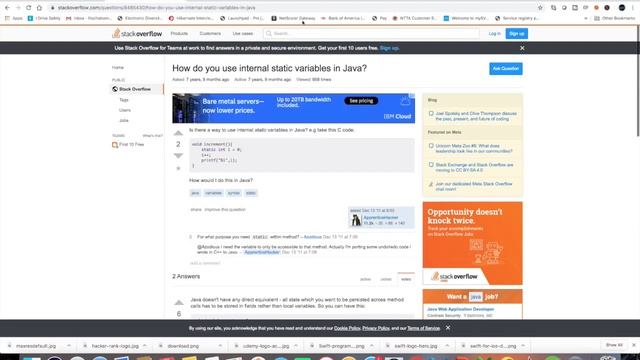The image size is (640, 360).
Task: Open menu arrow for hacker-rank-logo.jpg download
Action: 144,346
